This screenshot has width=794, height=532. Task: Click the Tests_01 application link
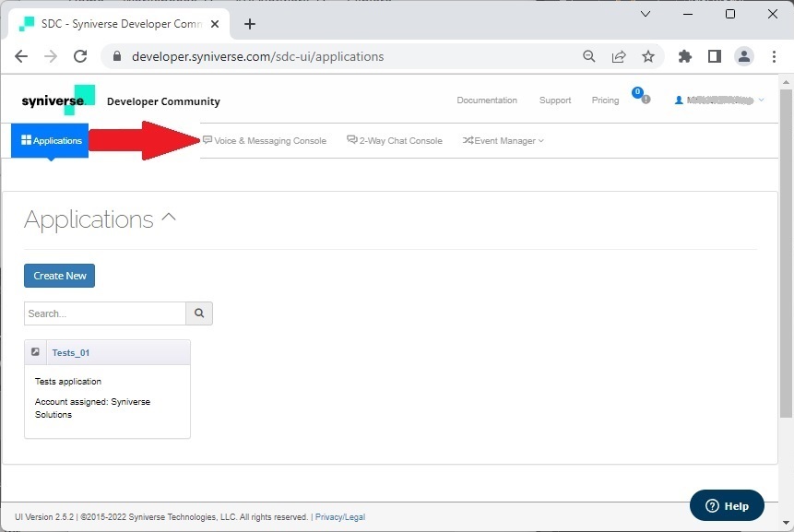coord(71,353)
